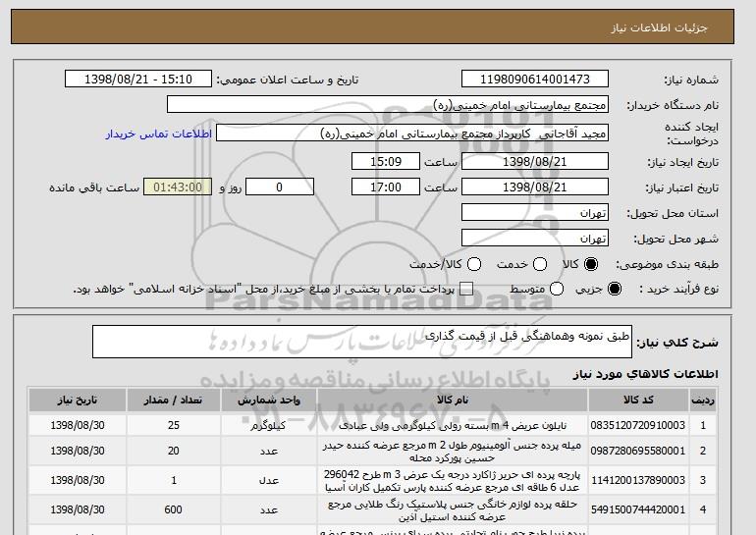Viewport: 756px width, 535px height.
Task: Click the کد کالا column header
Action: (638, 401)
